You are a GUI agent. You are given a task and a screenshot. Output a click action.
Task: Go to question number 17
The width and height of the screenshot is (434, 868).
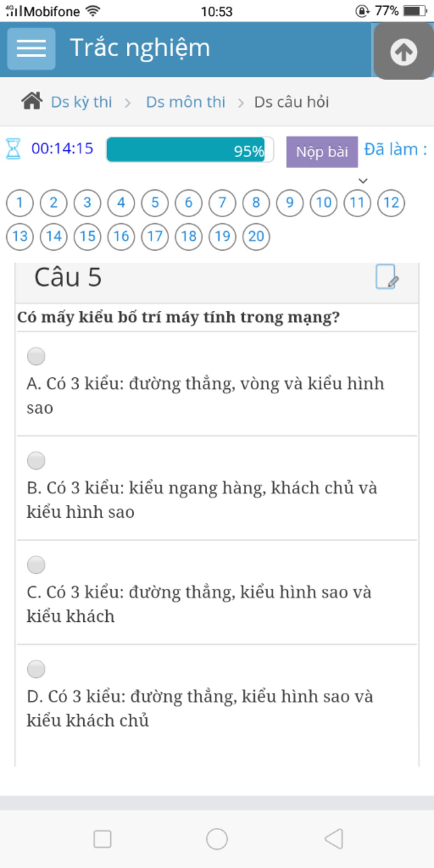(155, 236)
